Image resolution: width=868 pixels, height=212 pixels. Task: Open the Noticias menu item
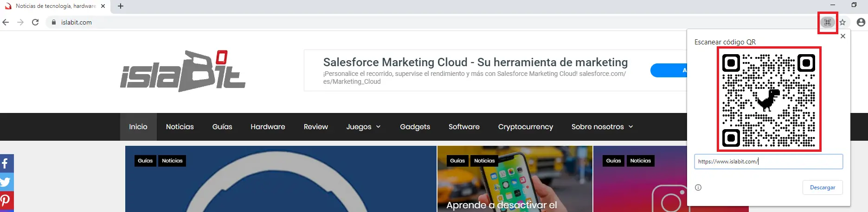(x=180, y=127)
